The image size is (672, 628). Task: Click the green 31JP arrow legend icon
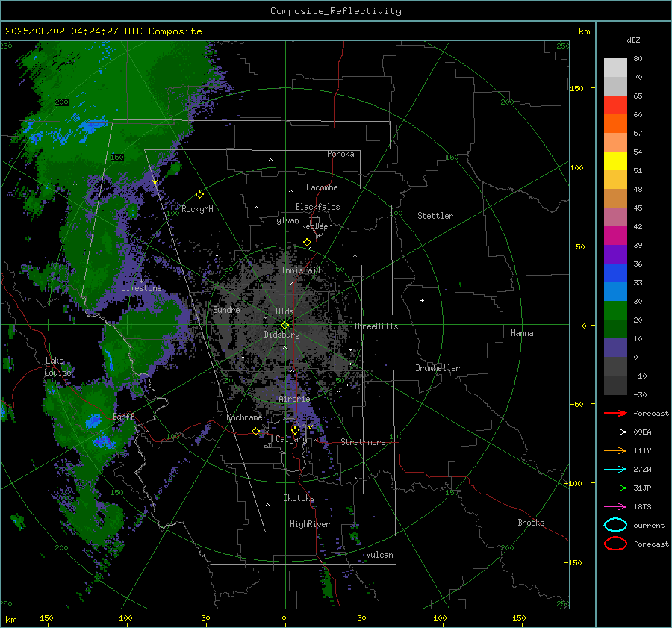pyautogui.click(x=615, y=488)
